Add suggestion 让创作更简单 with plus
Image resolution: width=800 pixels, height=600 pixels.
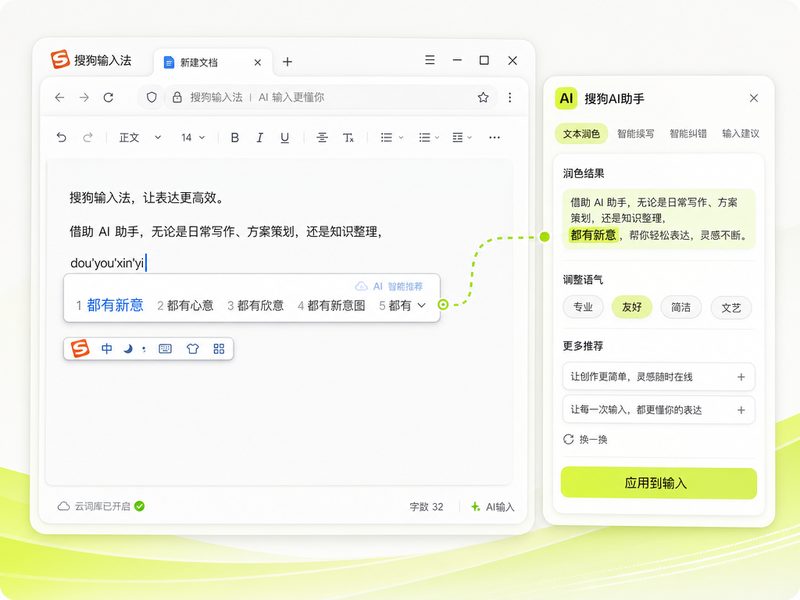pyautogui.click(x=741, y=377)
